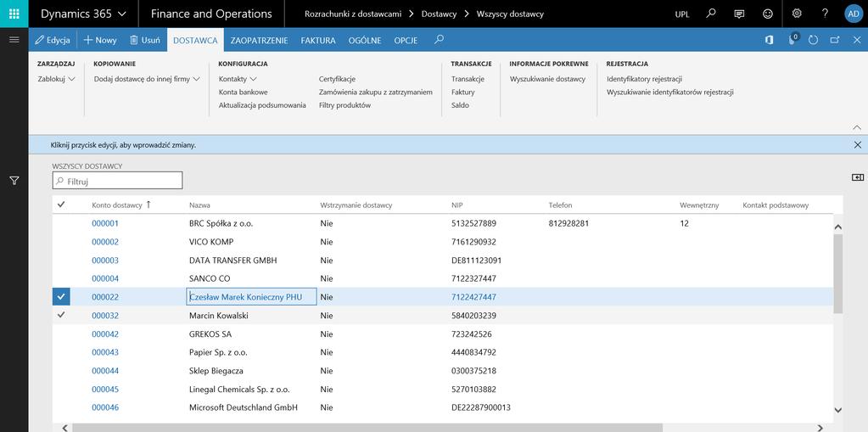Click the Nowy button
The height and width of the screenshot is (432, 868).
click(x=100, y=40)
